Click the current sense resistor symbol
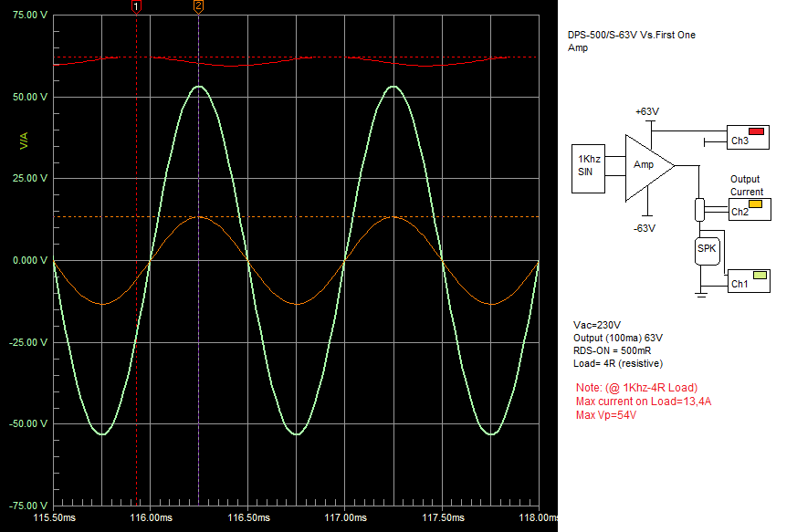797x532 pixels. [699, 209]
